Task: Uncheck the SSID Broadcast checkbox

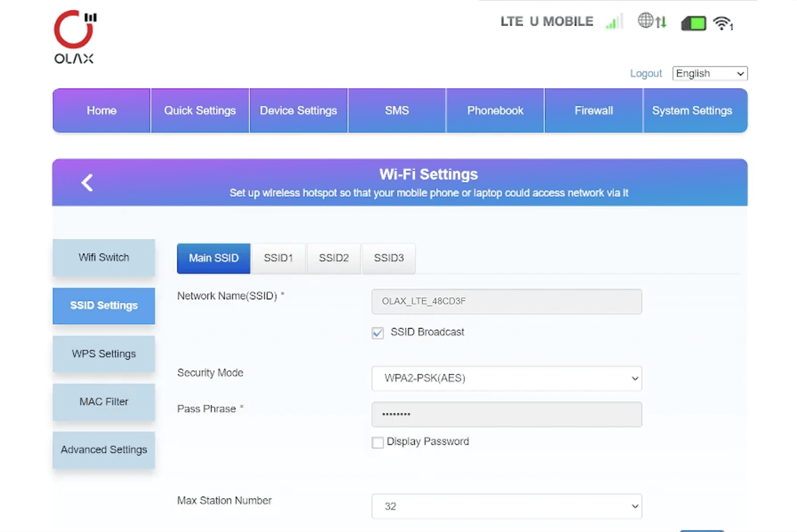Action: tap(378, 333)
